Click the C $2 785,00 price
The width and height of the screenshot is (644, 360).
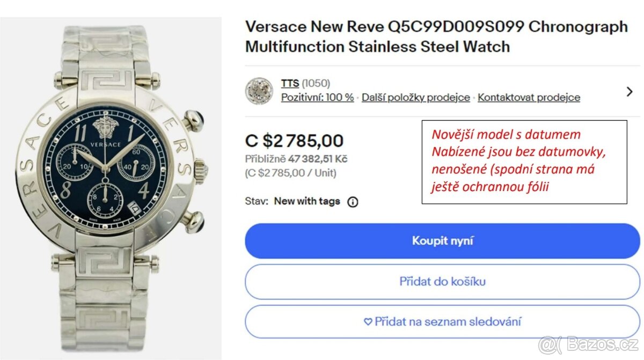(x=294, y=141)
